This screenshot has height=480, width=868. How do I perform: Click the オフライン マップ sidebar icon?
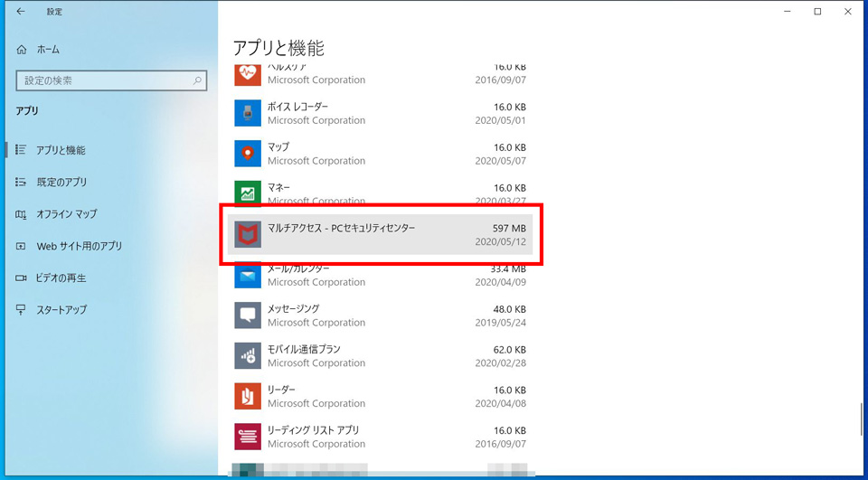coord(21,214)
